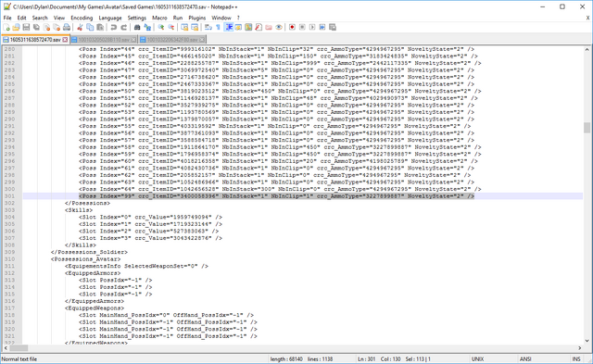Screen dimensions: 593x364
Task: Open the ? help menu
Action: click(x=238, y=18)
